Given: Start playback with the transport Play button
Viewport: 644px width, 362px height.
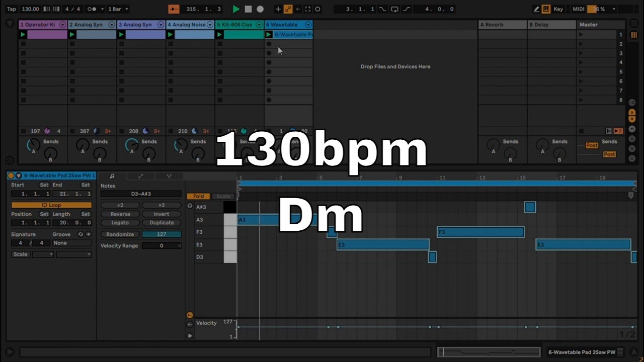Looking at the screenshot, I should pyautogui.click(x=236, y=9).
